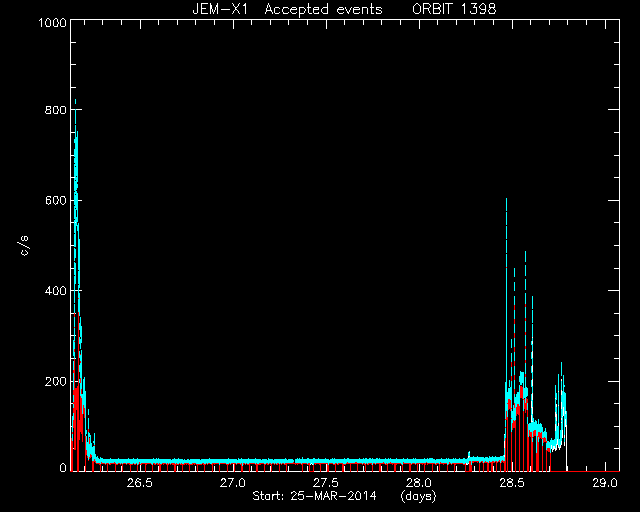Click the Start: 25-MAR-2014 label

[x=314, y=496]
